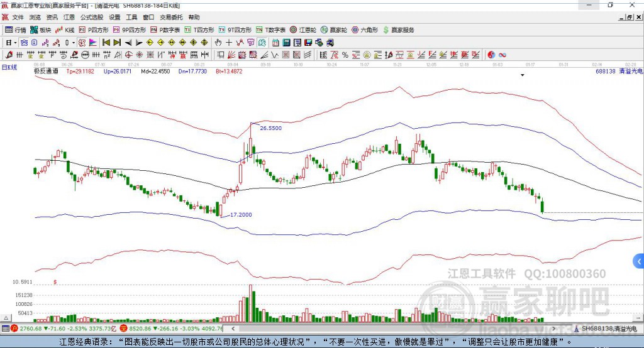Open the 赢家轮 wheel tool
This screenshot has width=644, height=348.
(x=334, y=30)
